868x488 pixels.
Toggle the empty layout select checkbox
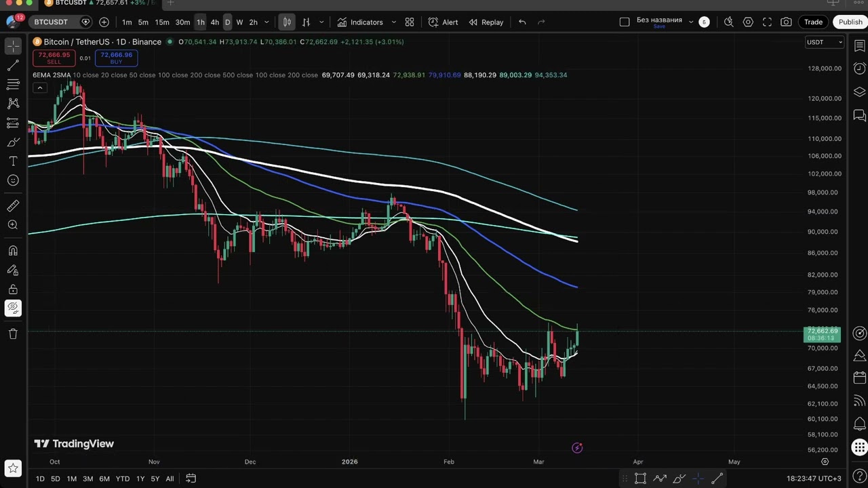(x=625, y=22)
